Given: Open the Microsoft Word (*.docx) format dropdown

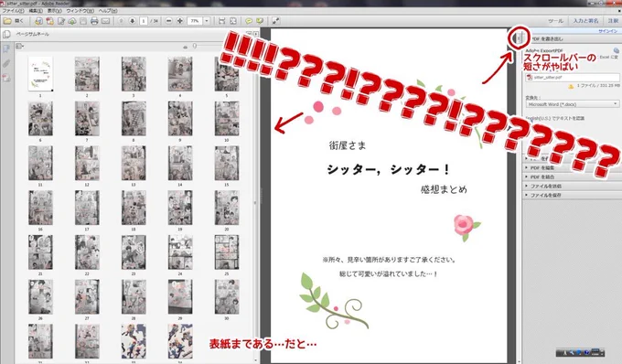Looking at the screenshot, I should pyautogui.click(x=572, y=104).
